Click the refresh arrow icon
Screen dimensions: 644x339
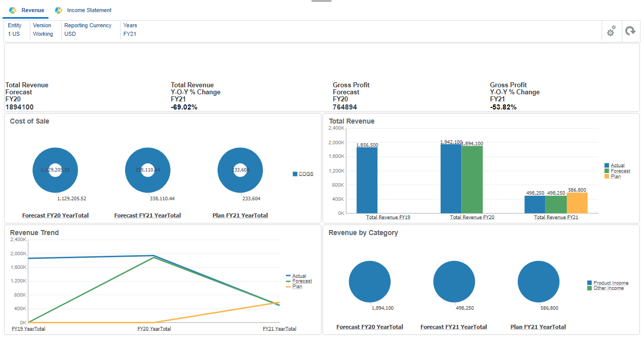pos(630,31)
